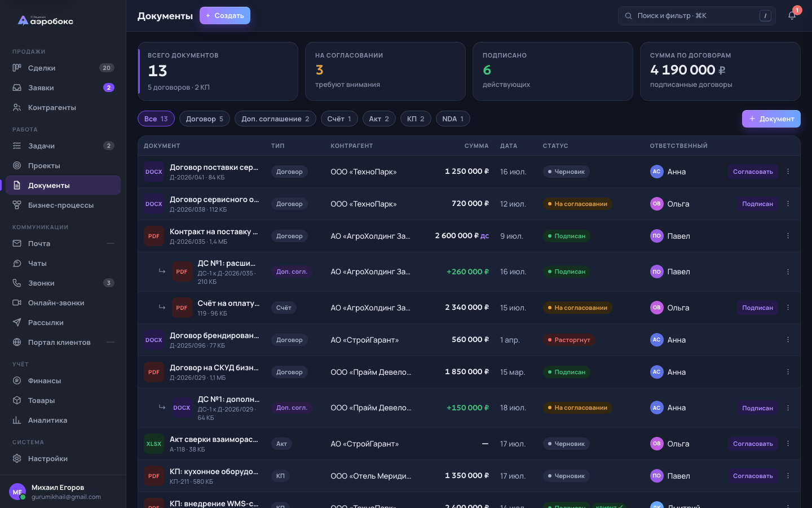Image resolution: width=812 pixels, height=508 pixels.
Task: Open the three-dot menu for Договор на СКУД row
Action: [x=788, y=372]
